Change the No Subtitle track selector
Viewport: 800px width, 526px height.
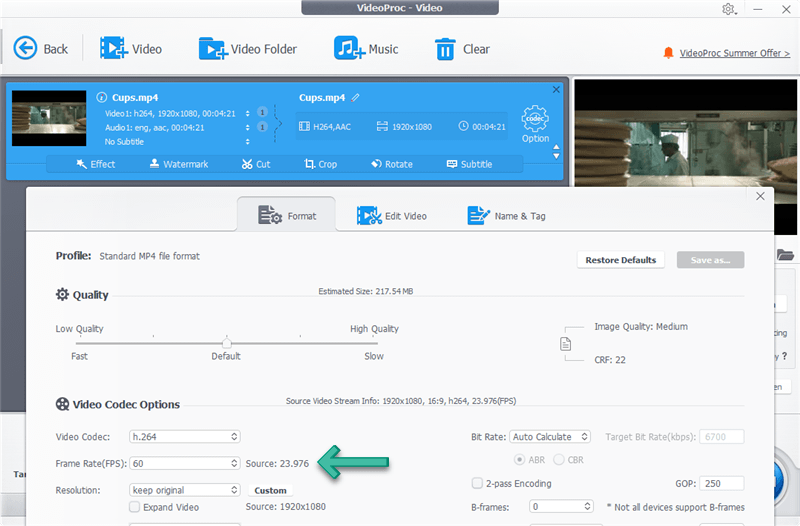pos(247,141)
